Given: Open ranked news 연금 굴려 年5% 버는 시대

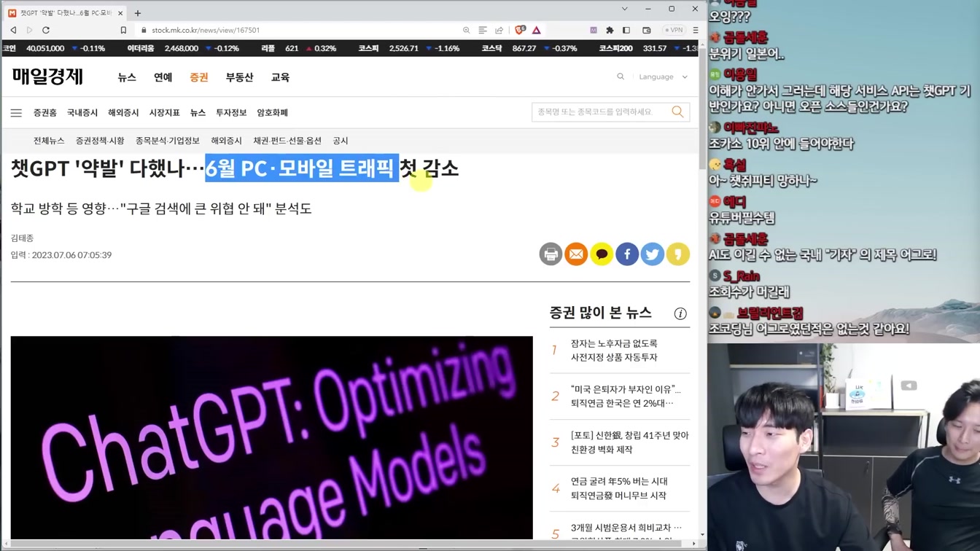Looking at the screenshot, I should [618, 488].
